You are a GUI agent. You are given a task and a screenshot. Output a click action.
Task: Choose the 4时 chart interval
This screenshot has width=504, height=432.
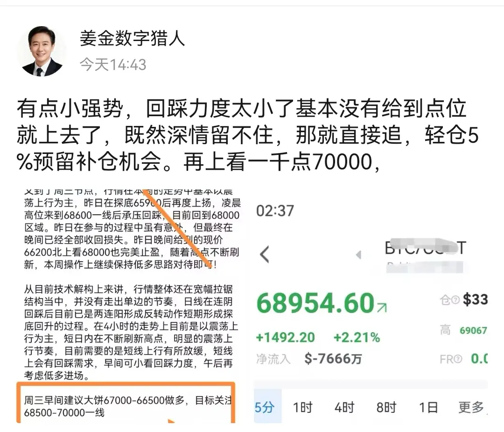[x=344, y=407]
